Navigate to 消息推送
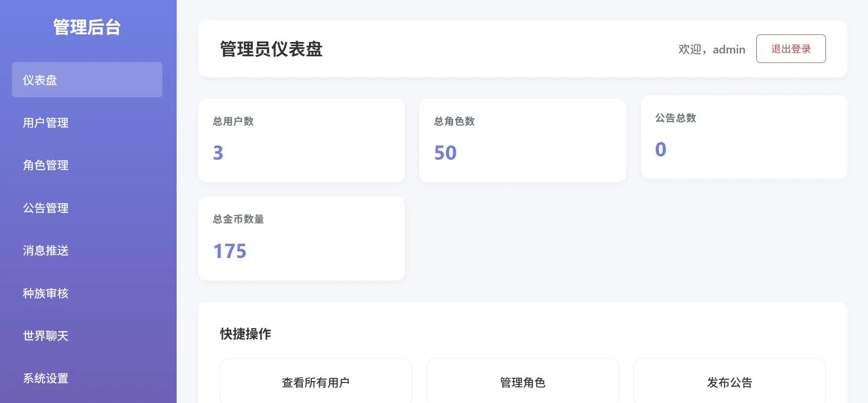The height and width of the screenshot is (403, 868). pos(46,250)
